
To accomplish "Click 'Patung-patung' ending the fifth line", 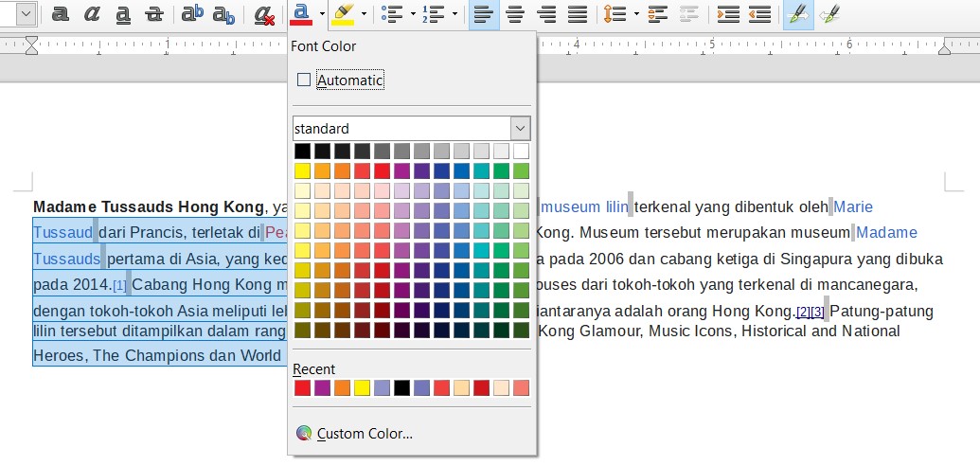I will pos(882,312).
